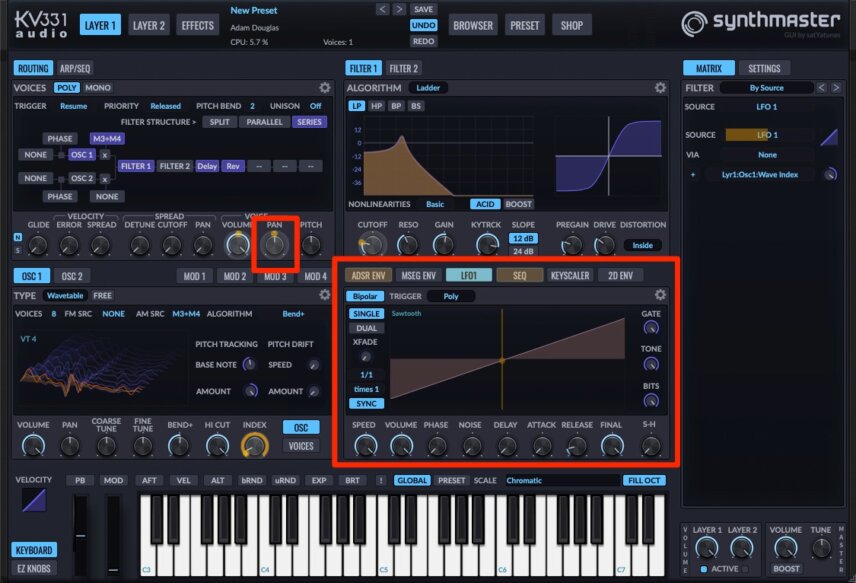856x583 pixels.
Task: Click the Wave Index amount knob in matrix
Action: click(x=830, y=175)
